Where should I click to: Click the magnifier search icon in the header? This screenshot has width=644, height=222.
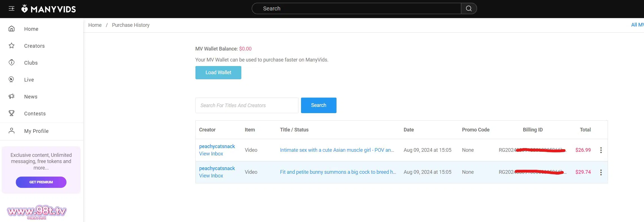[x=469, y=8]
